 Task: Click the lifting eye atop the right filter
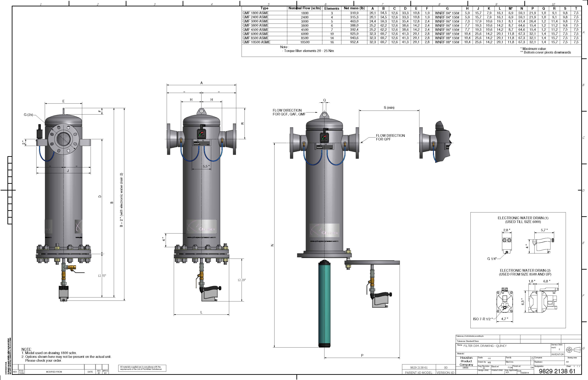click(324, 115)
